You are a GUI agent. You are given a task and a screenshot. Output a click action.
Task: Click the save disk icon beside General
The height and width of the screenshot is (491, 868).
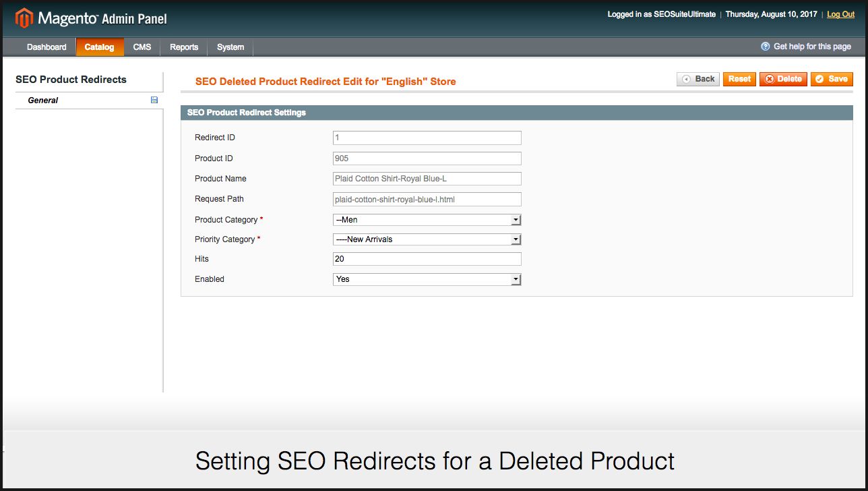click(154, 100)
